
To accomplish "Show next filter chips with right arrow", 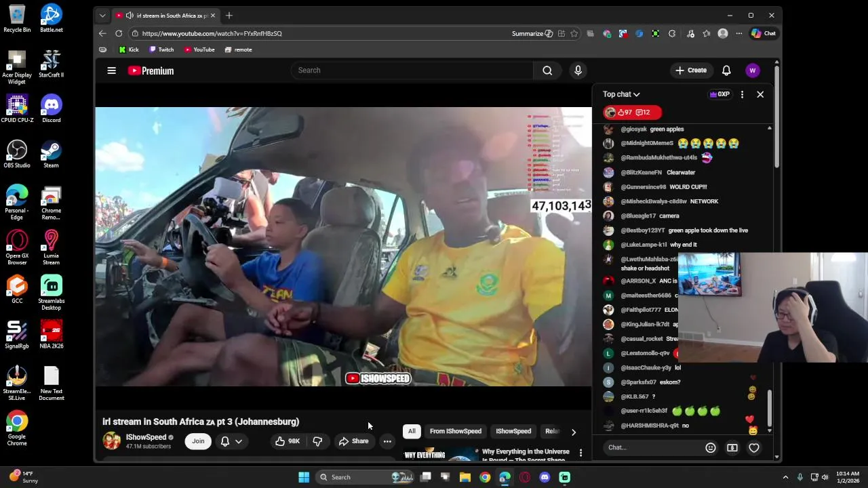I will pos(574,432).
